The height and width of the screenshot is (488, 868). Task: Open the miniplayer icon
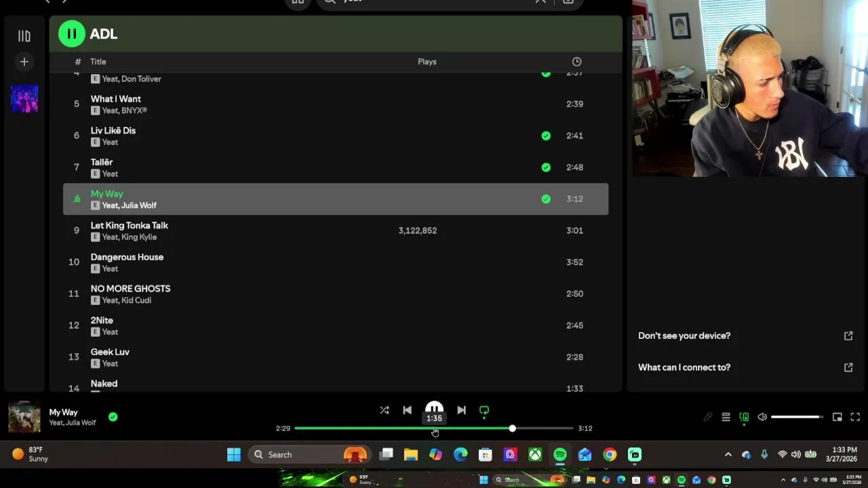[x=837, y=418]
